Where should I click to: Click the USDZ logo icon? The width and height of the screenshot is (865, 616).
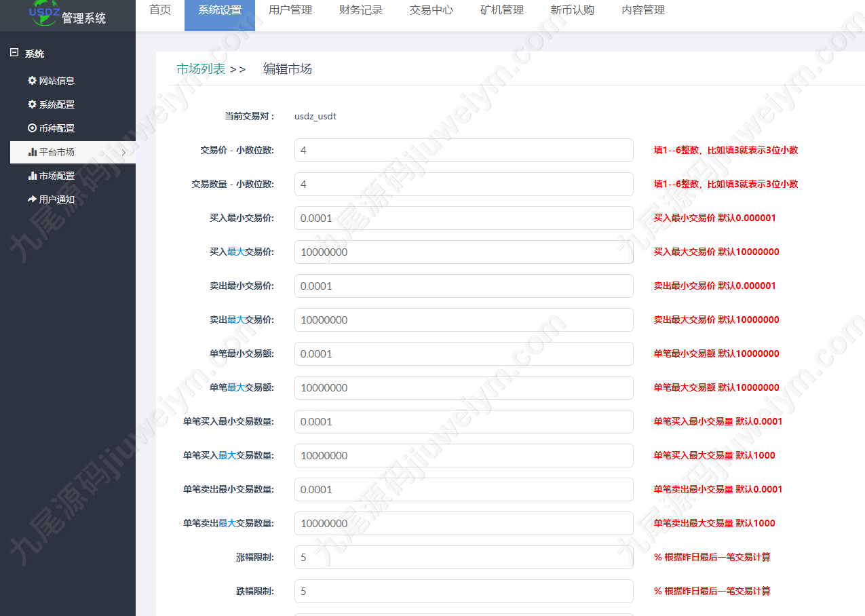coord(43,13)
